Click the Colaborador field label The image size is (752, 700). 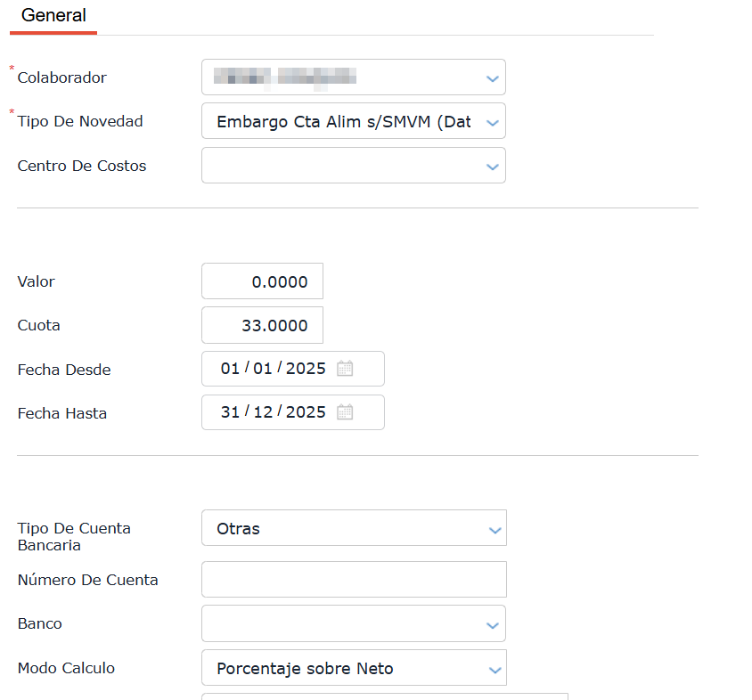(x=61, y=78)
